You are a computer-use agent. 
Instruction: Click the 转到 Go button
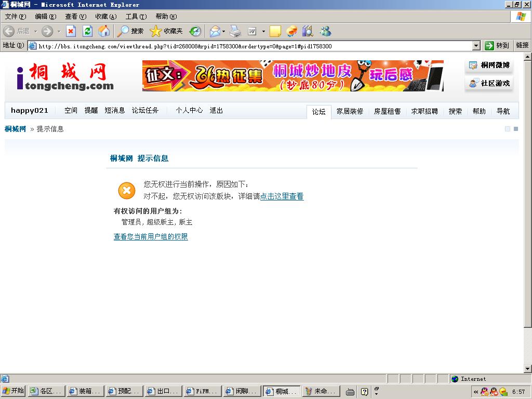click(497, 46)
